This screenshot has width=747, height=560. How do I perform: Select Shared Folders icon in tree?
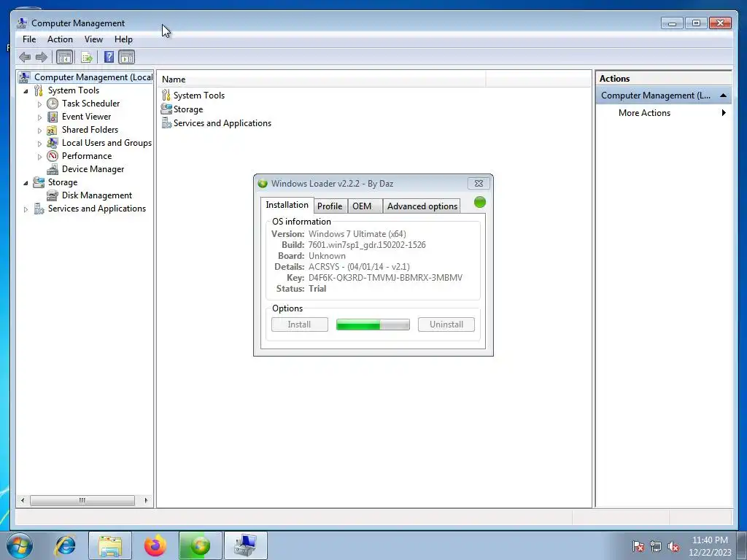click(x=53, y=130)
